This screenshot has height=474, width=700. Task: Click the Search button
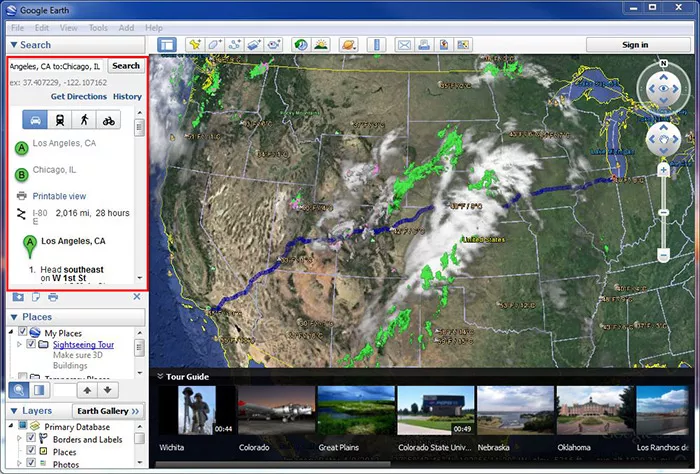[126, 66]
